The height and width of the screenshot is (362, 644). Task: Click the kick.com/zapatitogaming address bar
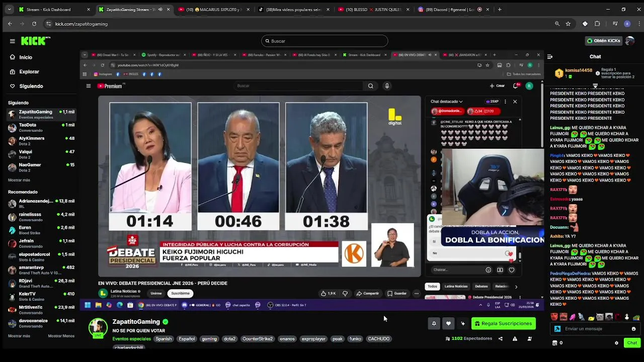297,24
